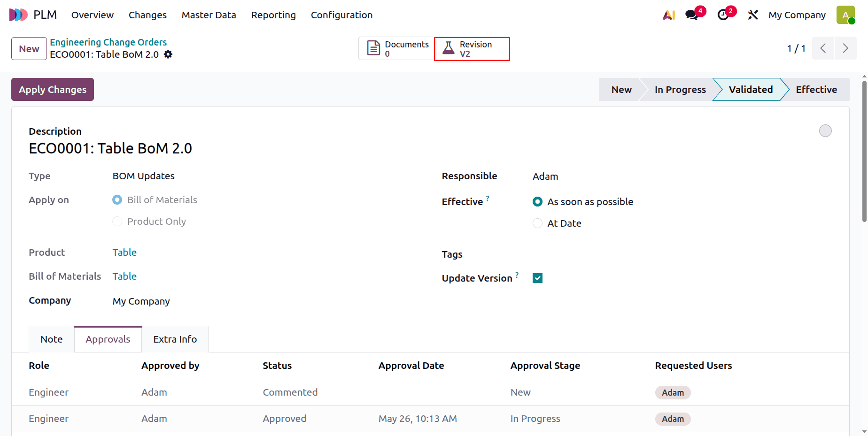Open the Documents smart button
This screenshot has height=436, width=868.
397,49
